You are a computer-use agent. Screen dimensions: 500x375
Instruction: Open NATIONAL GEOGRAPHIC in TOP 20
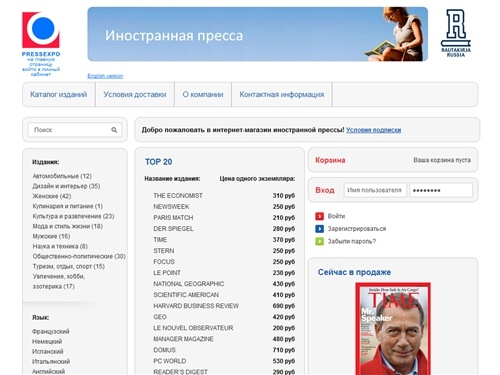(x=189, y=284)
